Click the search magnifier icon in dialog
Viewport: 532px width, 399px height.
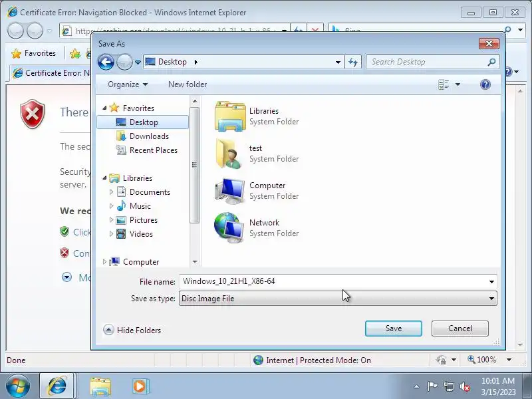pyautogui.click(x=492, y=62)
